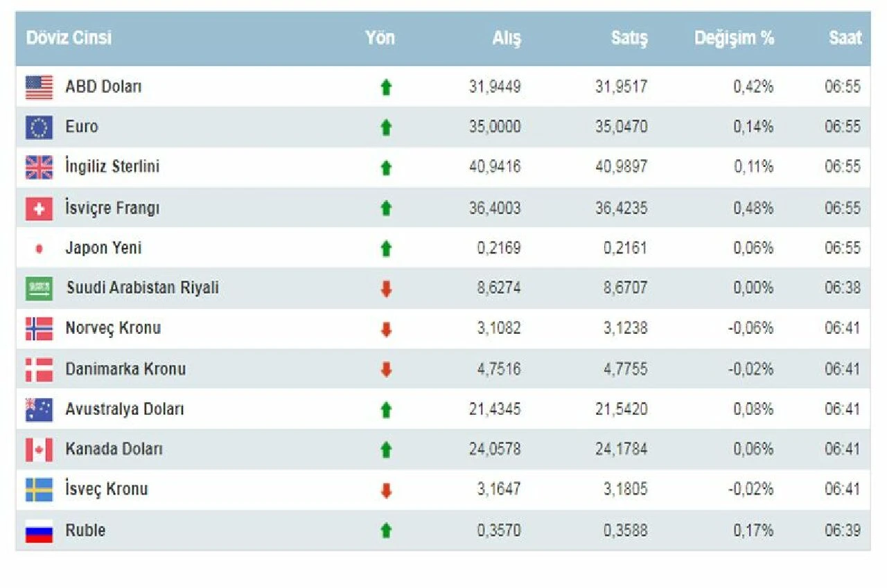The height and width of the screenshot is (588, 887).
Task: Click the Değişim % header cell
Action: tap(735, 38)
